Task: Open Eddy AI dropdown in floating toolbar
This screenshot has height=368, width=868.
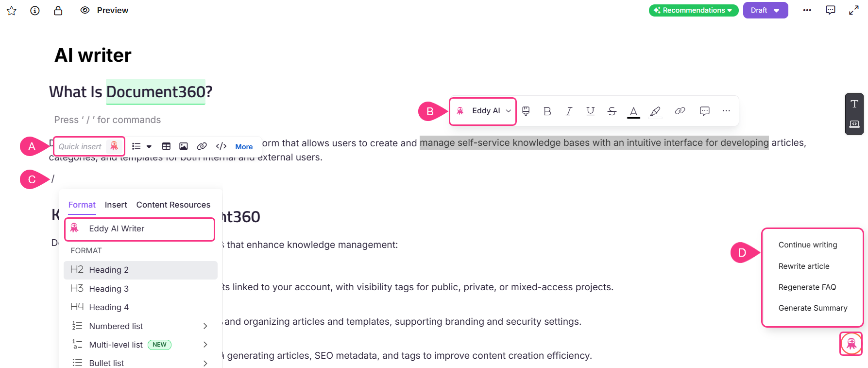Action: [483, 111]
